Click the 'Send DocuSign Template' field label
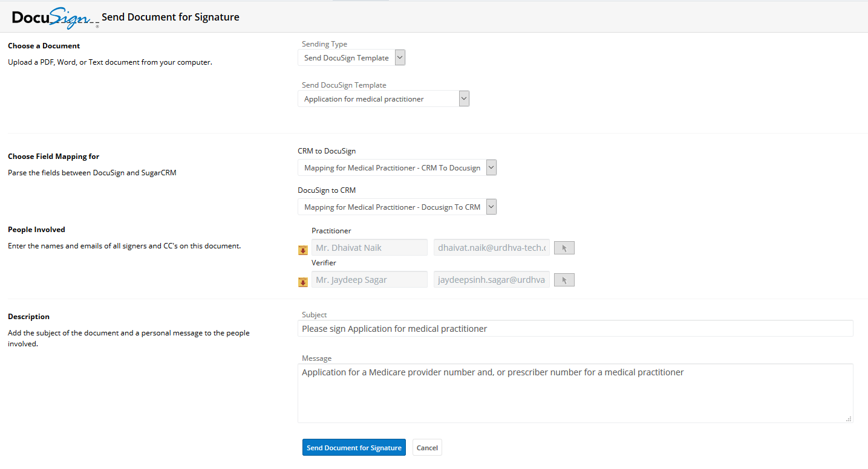This screenshot has height=469, width=868. (x=344, y=85)
